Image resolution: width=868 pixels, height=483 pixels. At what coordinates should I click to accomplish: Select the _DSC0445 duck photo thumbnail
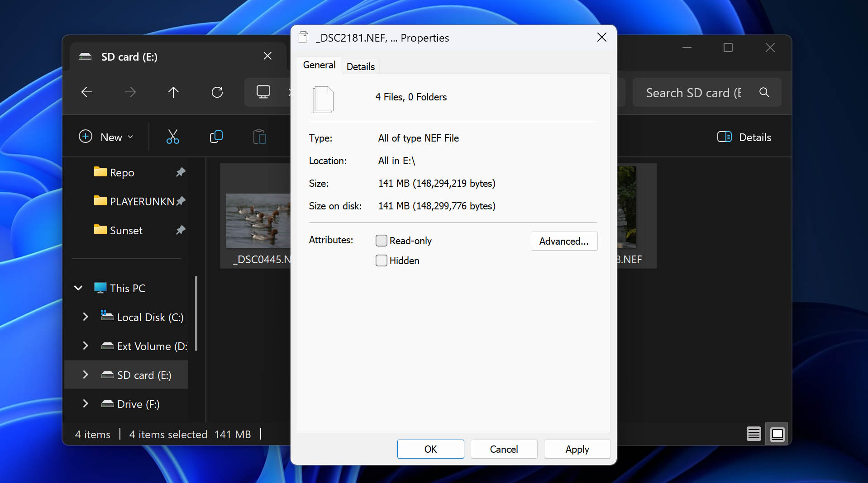[x=257, y=221]
